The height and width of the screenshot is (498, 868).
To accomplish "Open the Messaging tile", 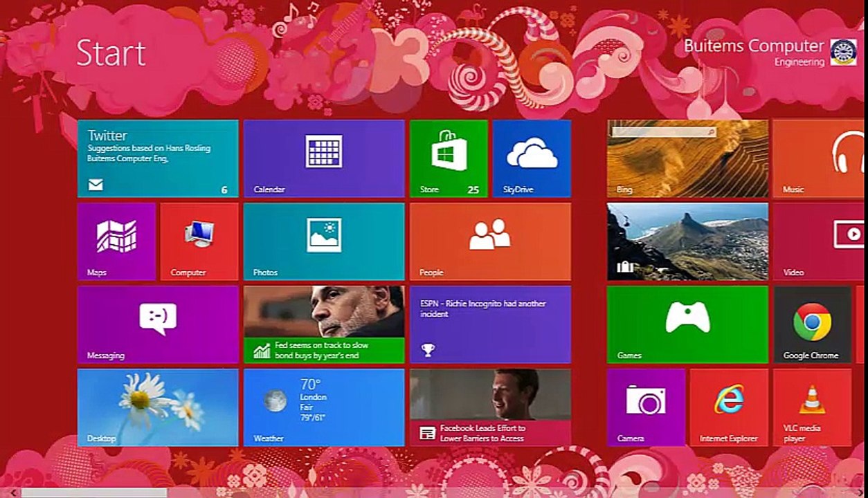I will click(158, 324).
